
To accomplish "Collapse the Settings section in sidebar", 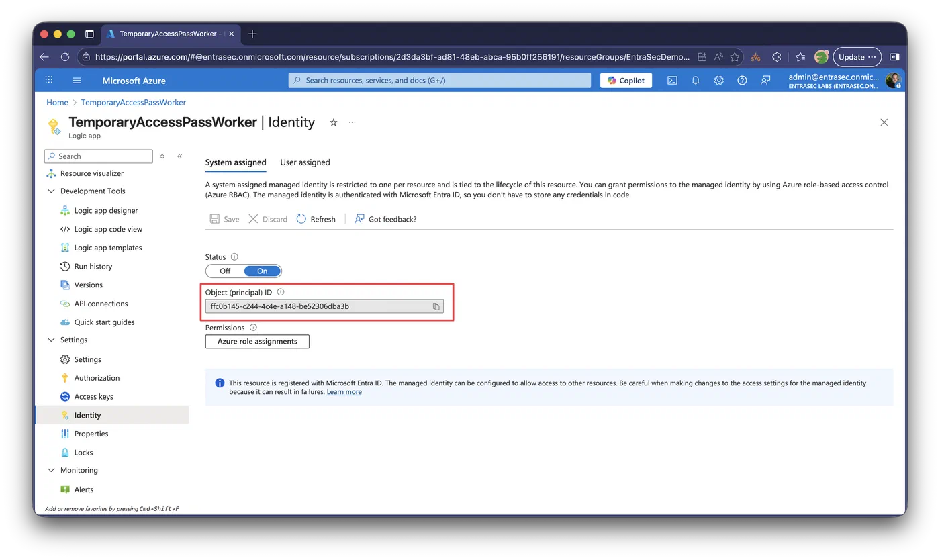I will [x=51, y=340].
